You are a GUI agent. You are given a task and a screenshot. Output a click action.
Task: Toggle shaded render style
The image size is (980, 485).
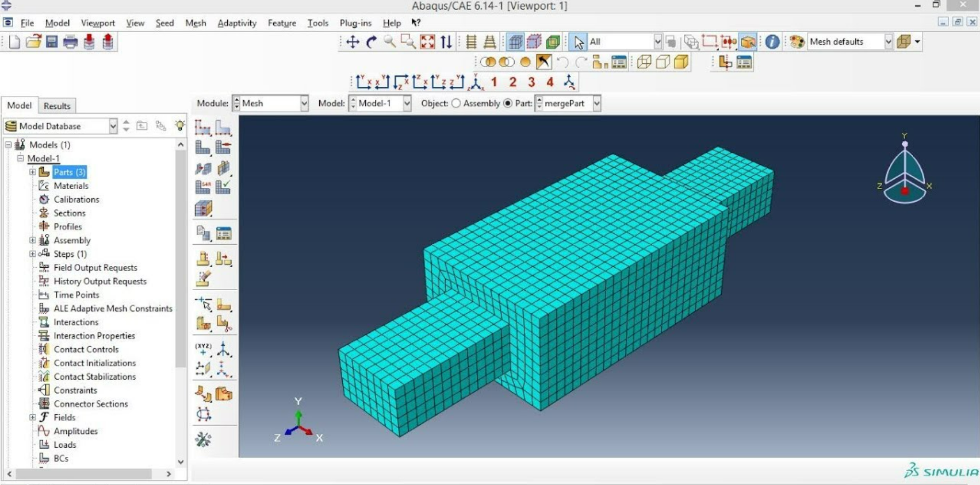click(x=682, y=62)
